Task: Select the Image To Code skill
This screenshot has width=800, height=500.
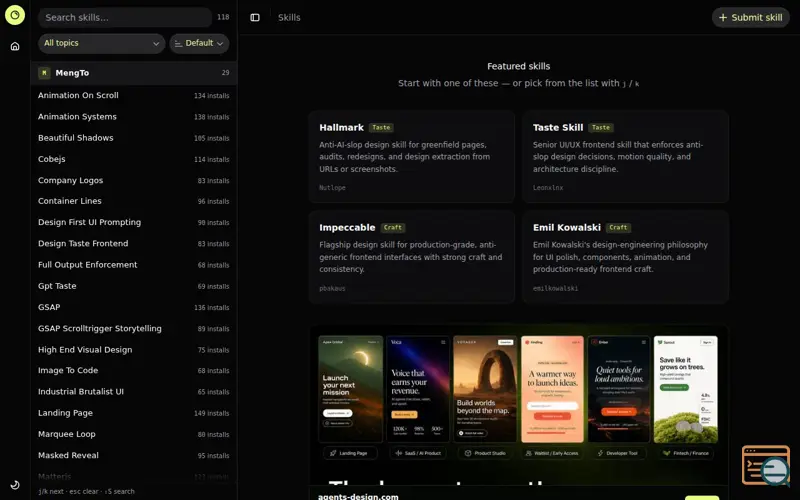Action: coord(134,370)
